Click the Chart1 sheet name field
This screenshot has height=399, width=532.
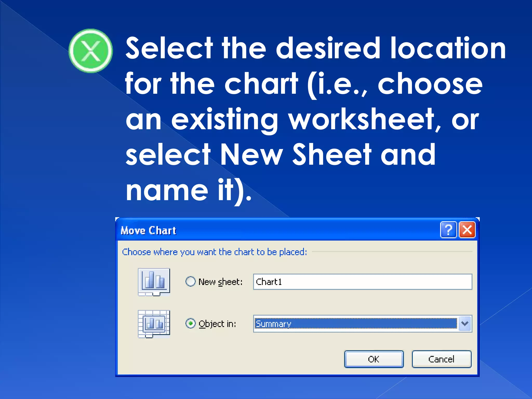pos(363,282)
